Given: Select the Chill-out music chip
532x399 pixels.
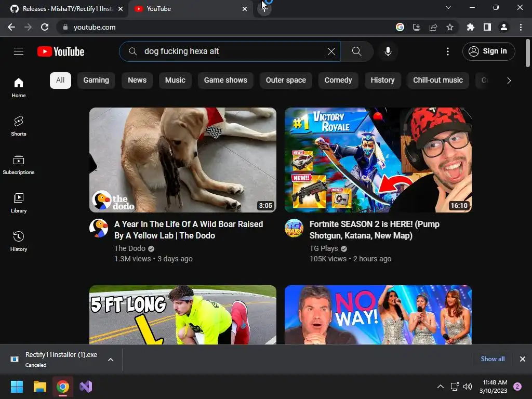Looking at the screenshot, I should coord(437,81).
